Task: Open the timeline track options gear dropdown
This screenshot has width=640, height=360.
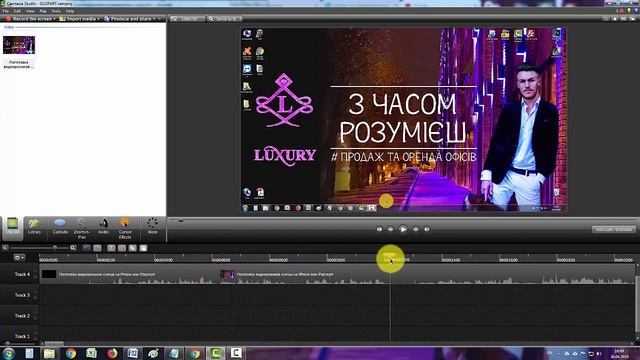Action: coord(19,258)
